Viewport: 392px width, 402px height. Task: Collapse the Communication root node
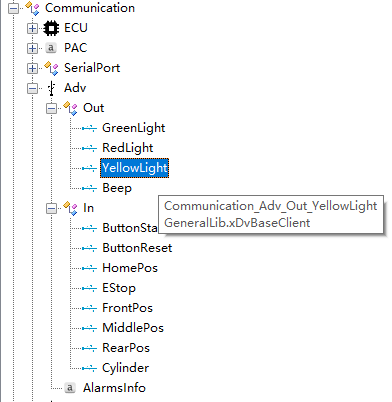point(13,9)
